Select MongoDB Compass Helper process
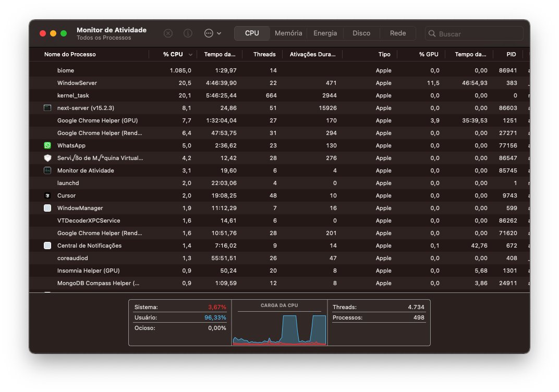The image size is (559, 392). pos(98,283)
